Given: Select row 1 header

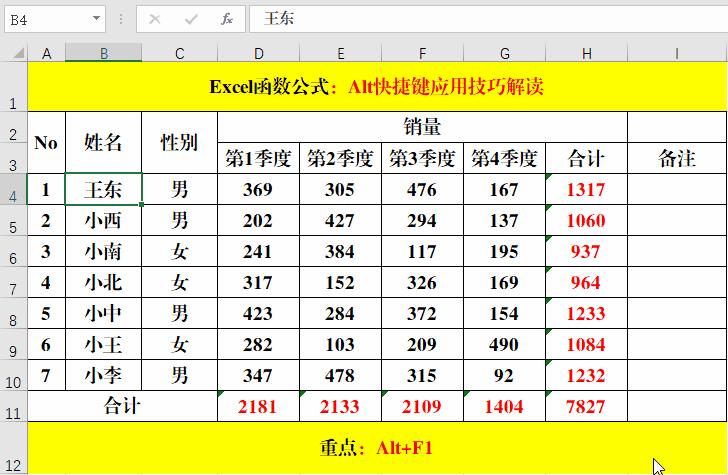Looking at the screenshot, I should [13, 86].
